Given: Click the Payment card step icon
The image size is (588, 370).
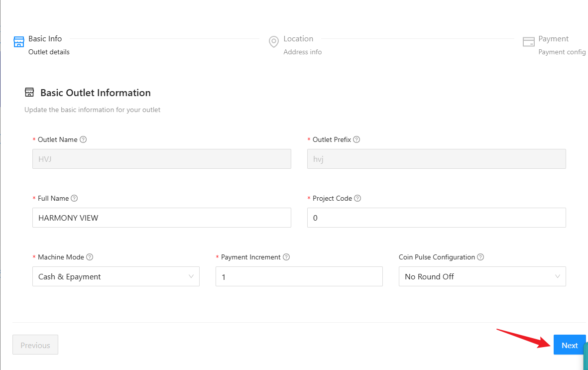Looking at the screenshot, I should [x=528, y=42].
